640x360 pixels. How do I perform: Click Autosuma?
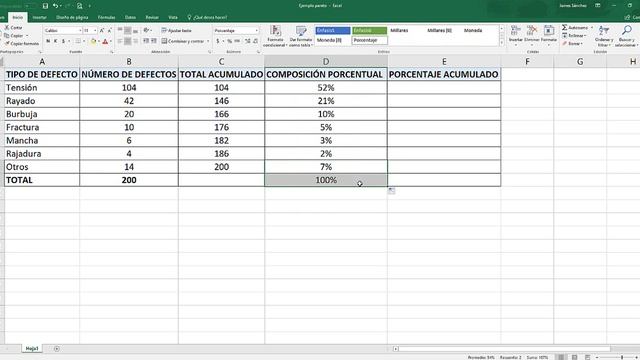click(575, 27)
